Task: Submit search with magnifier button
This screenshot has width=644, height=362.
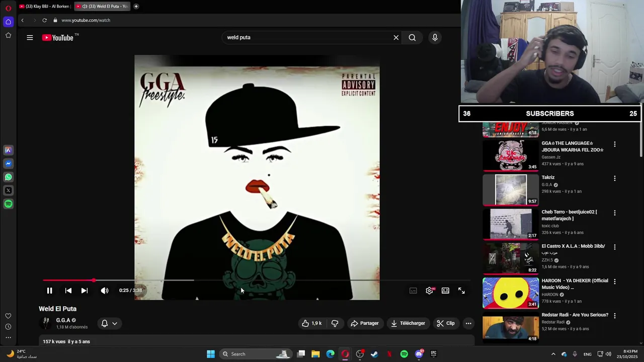Action: [412, 37]
